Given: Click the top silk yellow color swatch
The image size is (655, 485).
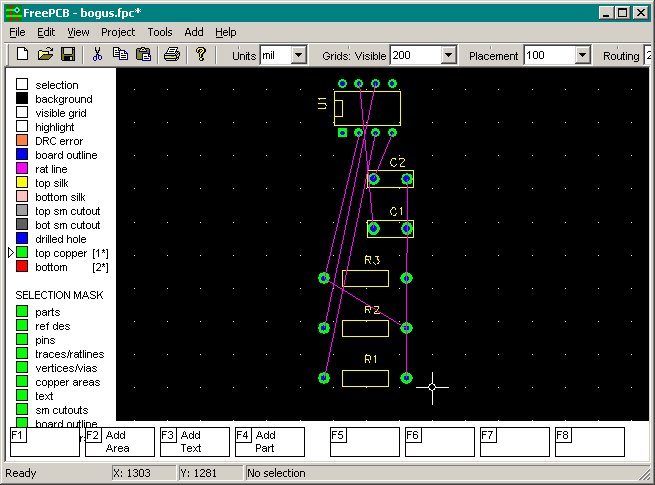Looking at the screenshot, I should coord(22,183).
